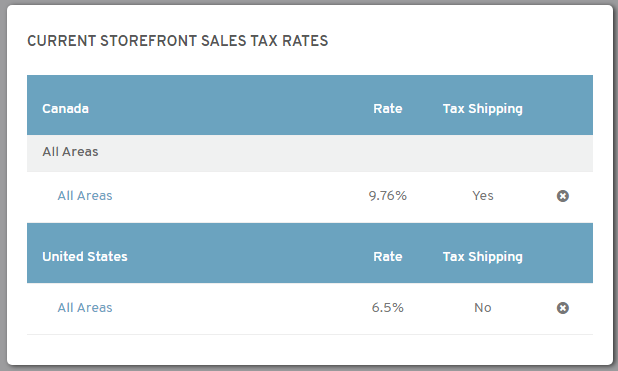The image size is (618, 371).
Task: Click the United States country name label
Action: (x=85, y=256)
